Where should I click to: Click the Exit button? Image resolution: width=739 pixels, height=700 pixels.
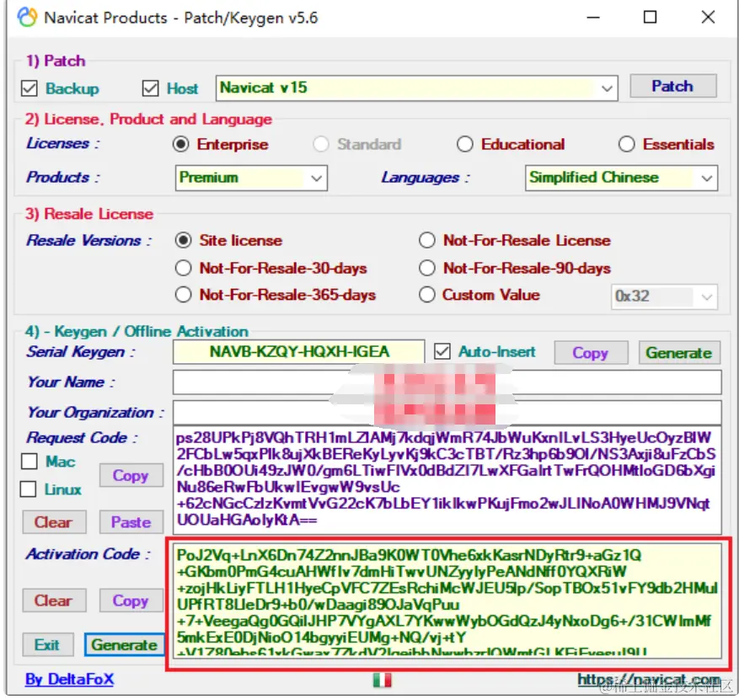coord(47,644)
